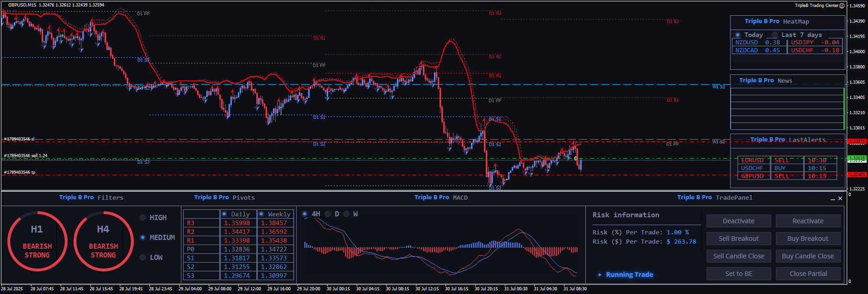868x294 pixels.
Task: Click the green current price tag
Action: tap(856, 158)
